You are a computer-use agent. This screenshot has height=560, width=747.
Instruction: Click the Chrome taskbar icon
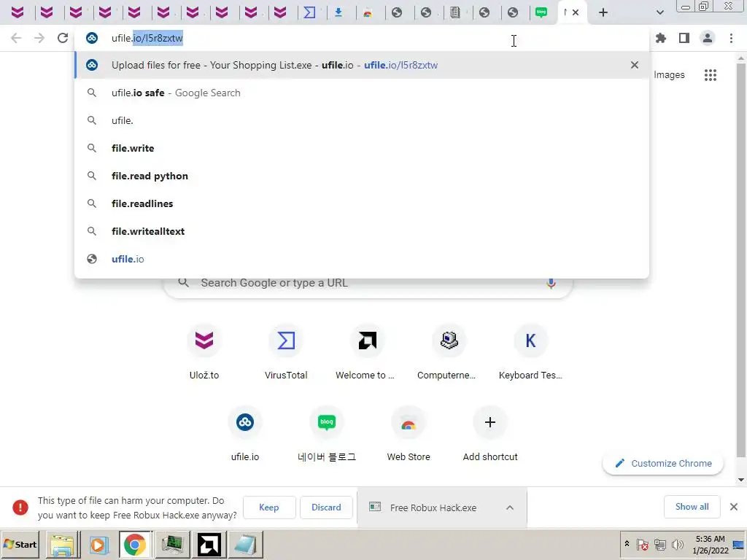[135, 544]
